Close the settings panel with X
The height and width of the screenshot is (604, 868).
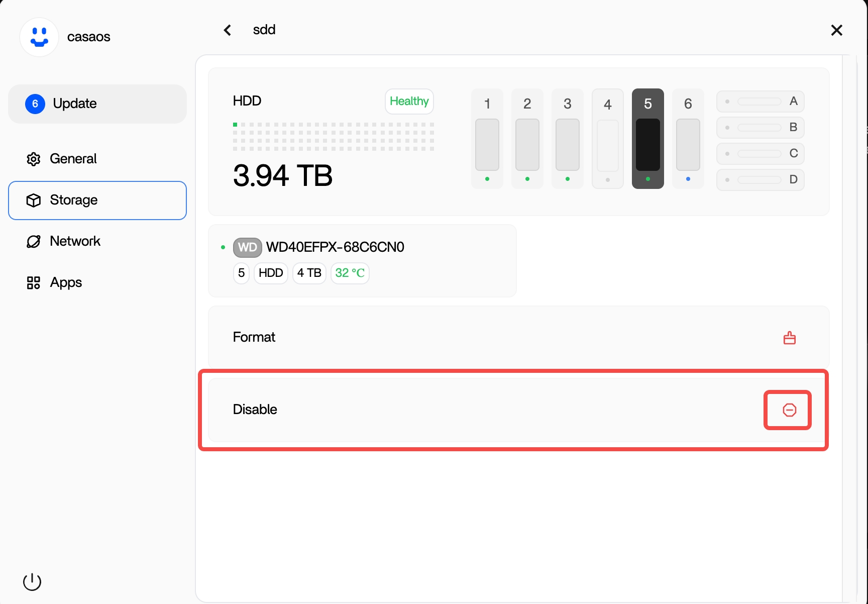(836, 30)
